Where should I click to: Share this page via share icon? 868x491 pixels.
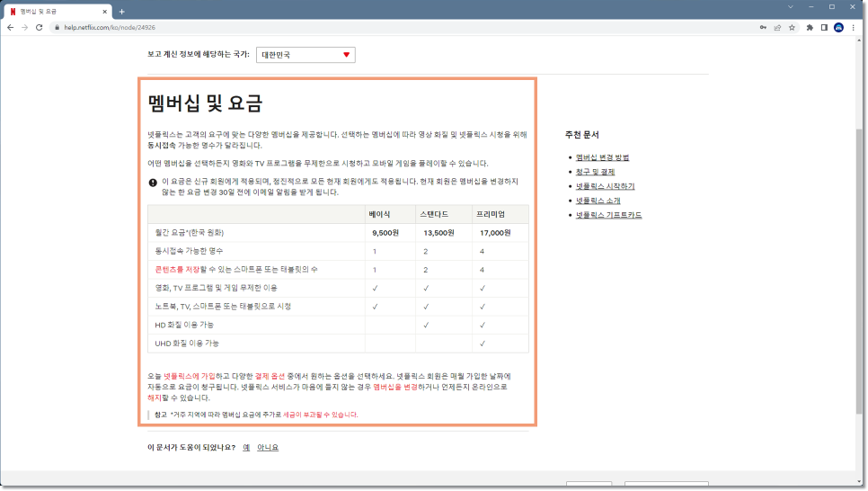click(777, 27)
